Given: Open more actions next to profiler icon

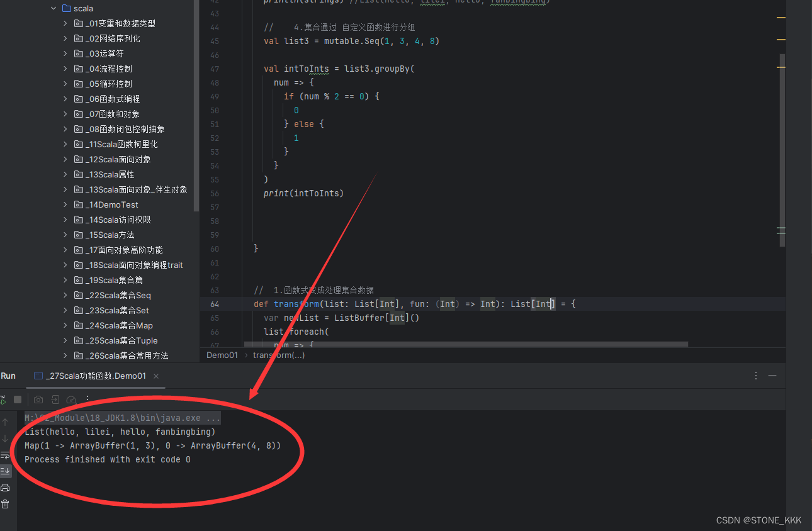Looking at the screenshot, I should click(87, 399).
